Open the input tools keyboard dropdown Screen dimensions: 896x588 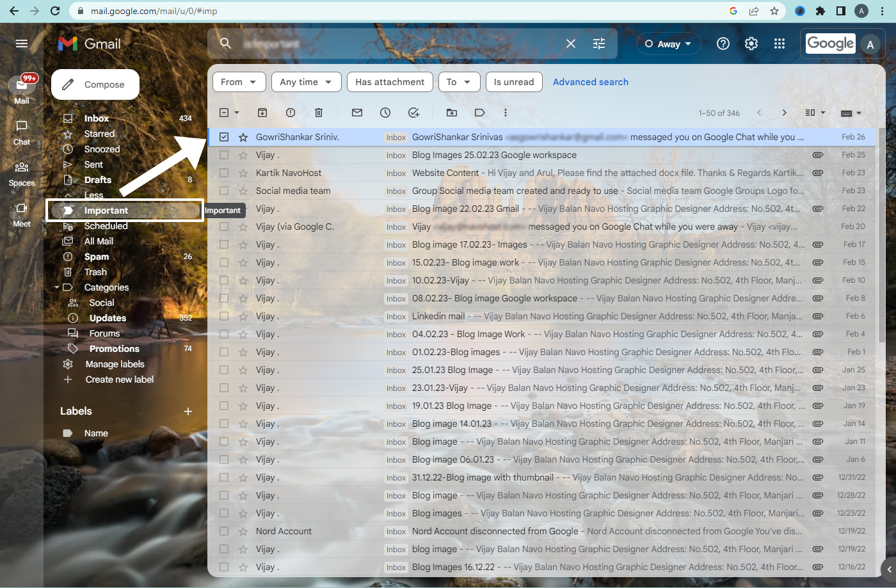(851, 113)
